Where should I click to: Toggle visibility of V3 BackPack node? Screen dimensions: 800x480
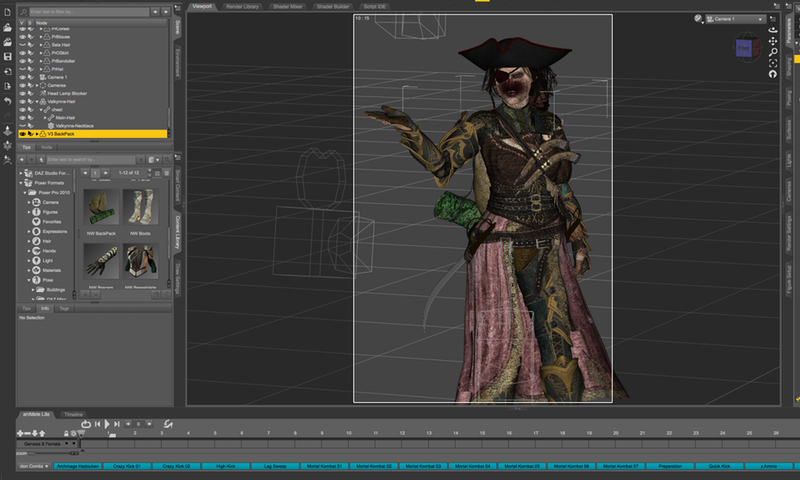21,133
